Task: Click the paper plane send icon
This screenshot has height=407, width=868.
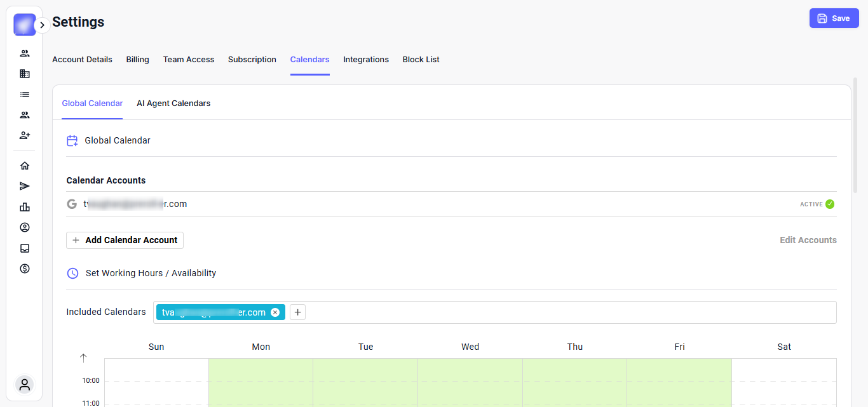Action: (x=25, y=186)
